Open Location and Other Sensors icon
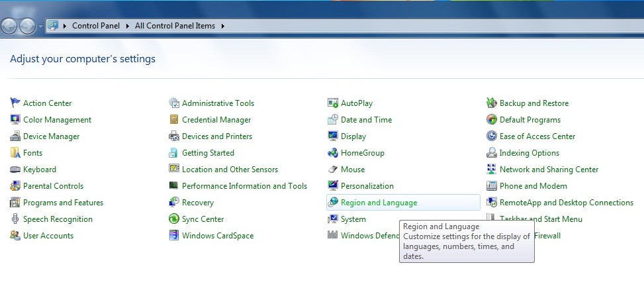 tap(174, 168)
